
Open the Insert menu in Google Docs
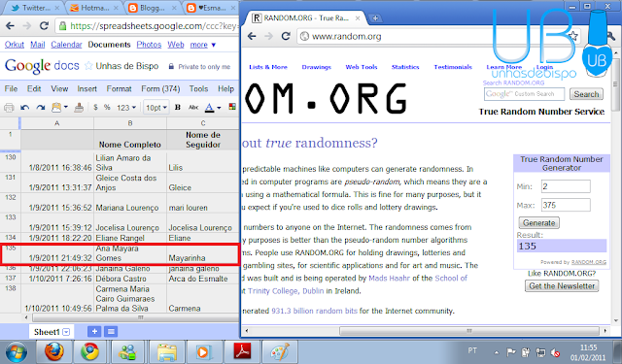(86, 88)
